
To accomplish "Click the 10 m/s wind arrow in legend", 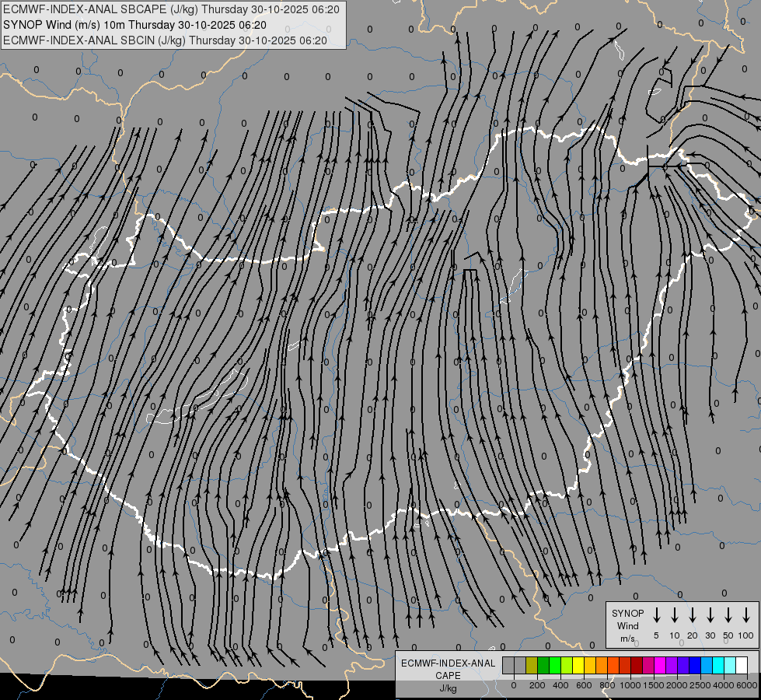I will (x=674, y=615).
